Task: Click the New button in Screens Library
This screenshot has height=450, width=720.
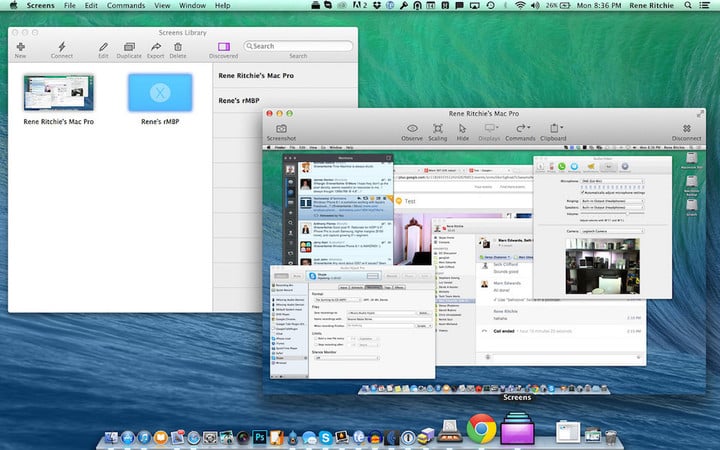Action: tap(20, 50)
